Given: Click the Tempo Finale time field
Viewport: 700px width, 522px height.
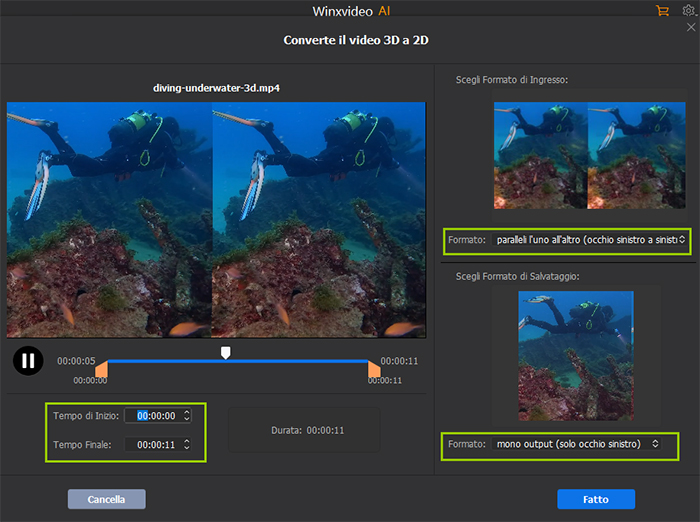Looking at the screenshot, I should (156, 444).
